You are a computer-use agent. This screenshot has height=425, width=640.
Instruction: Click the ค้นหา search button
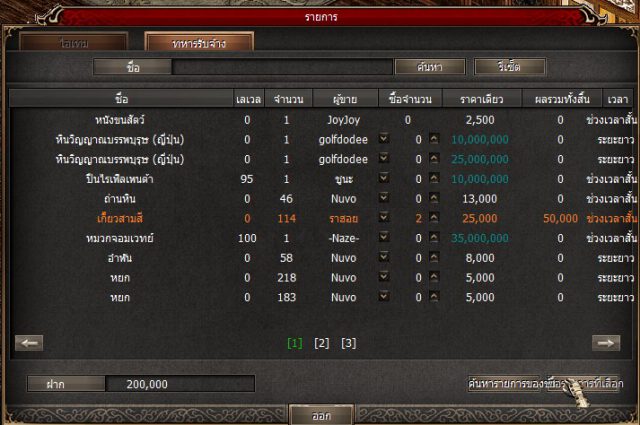(430, 67)
